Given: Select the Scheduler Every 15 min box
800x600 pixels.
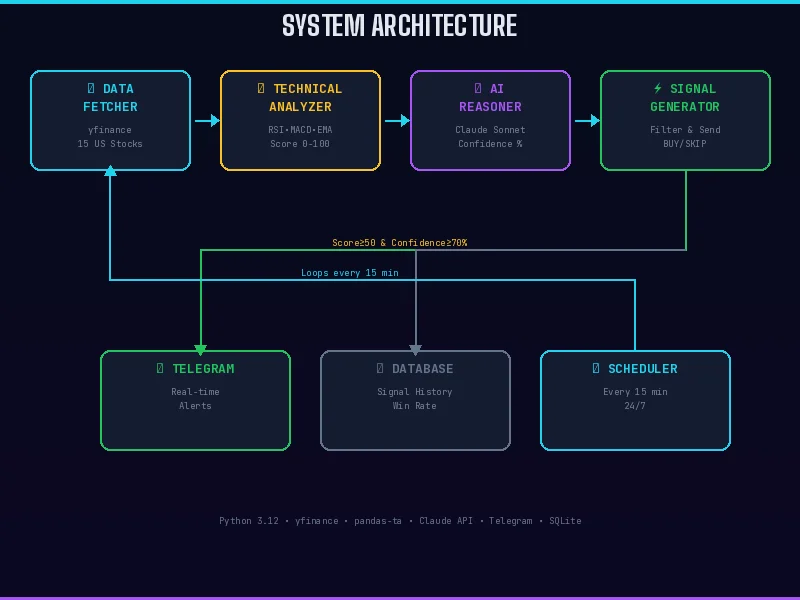Looking at the screenshot, I should coord(635,401).
